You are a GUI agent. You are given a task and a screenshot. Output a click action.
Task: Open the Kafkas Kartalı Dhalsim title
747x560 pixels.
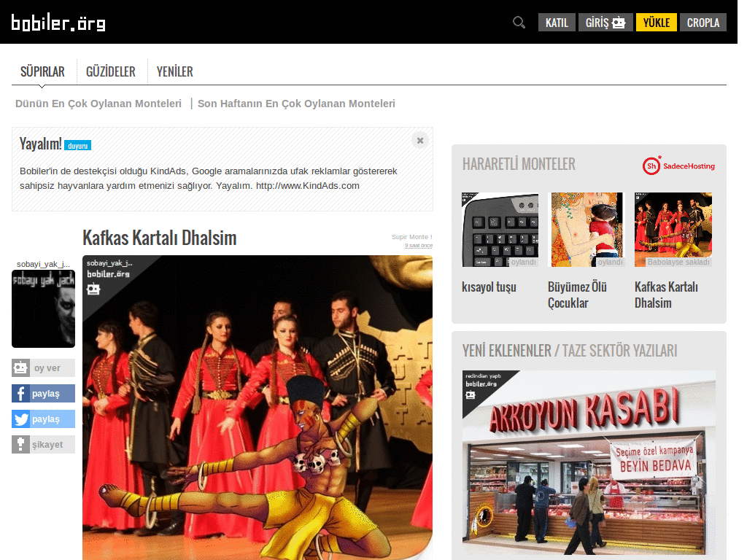point(160,238)
